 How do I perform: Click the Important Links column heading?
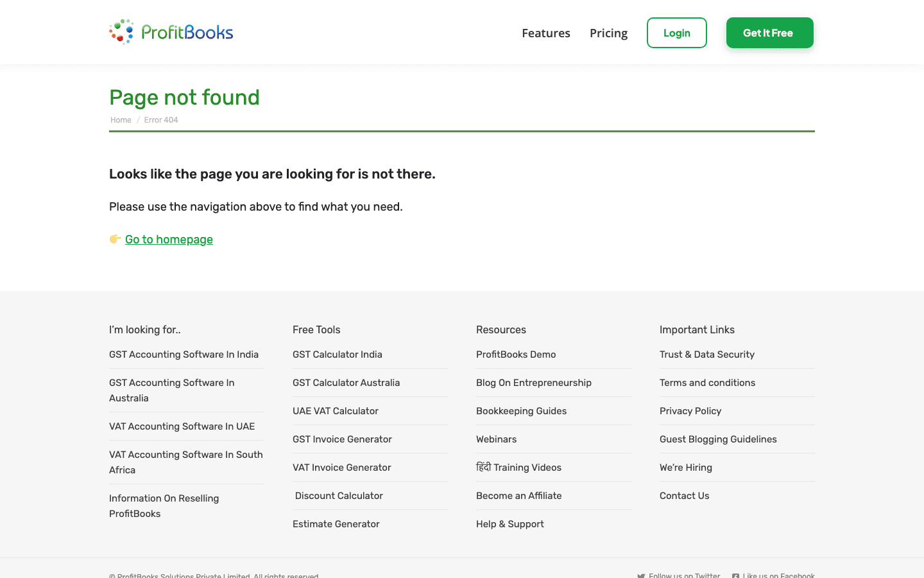coord(697,329)
